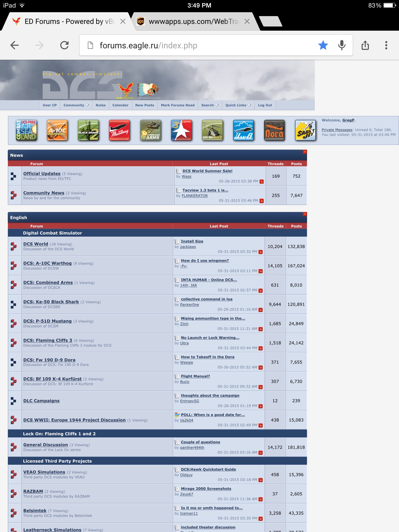The width and height of the screenshot is (399, 532).
Task: Open GregP user profile link
Action: [x=348, y=120]
